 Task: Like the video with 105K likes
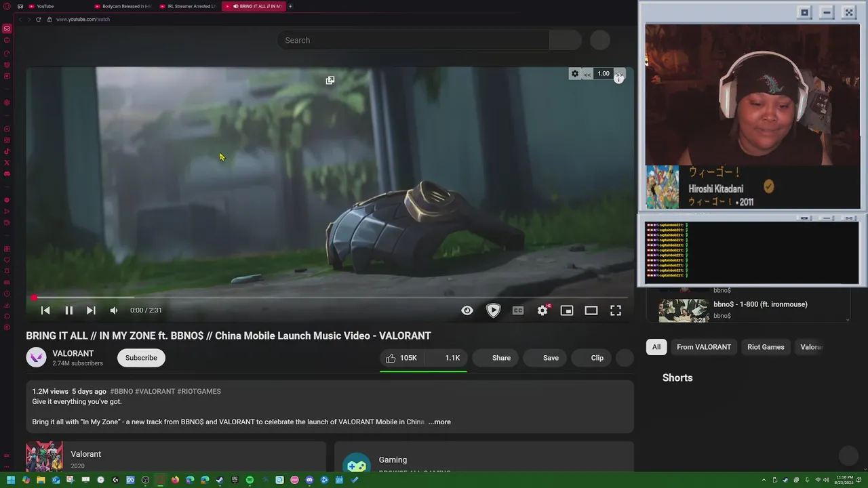401,358
